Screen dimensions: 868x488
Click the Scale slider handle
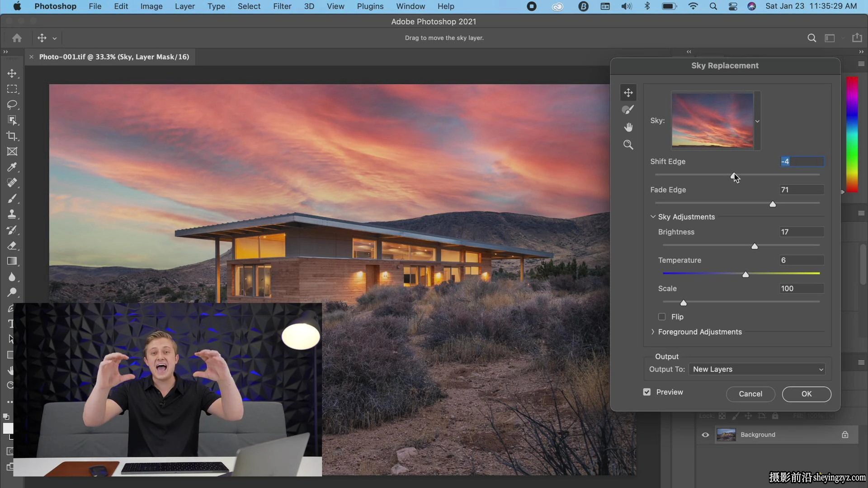tap(684, 303)
